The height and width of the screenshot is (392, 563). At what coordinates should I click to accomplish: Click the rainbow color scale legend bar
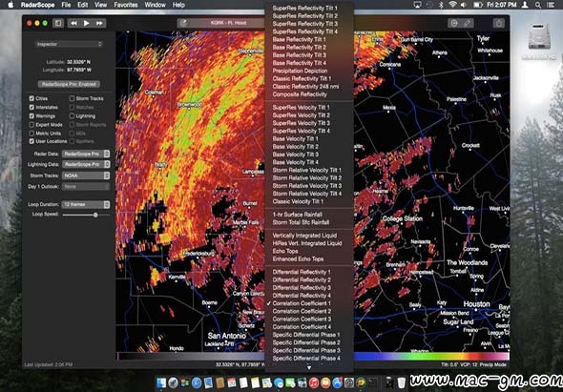[431, 356]
